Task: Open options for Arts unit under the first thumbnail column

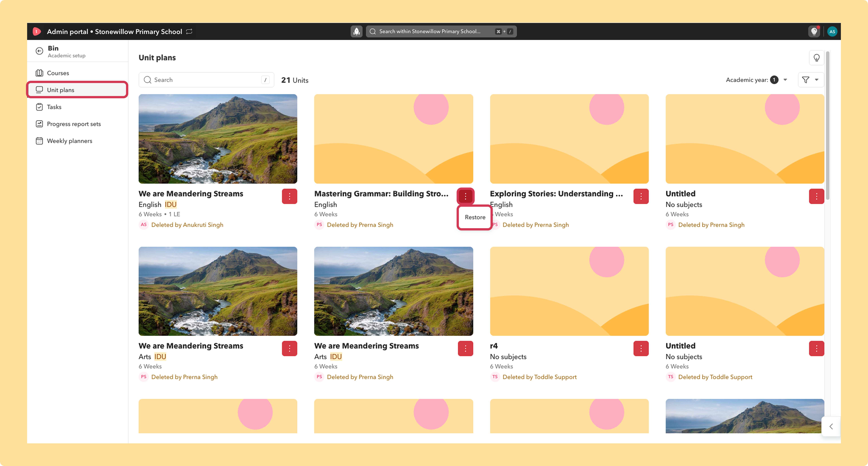Action: tap(289, 349)
